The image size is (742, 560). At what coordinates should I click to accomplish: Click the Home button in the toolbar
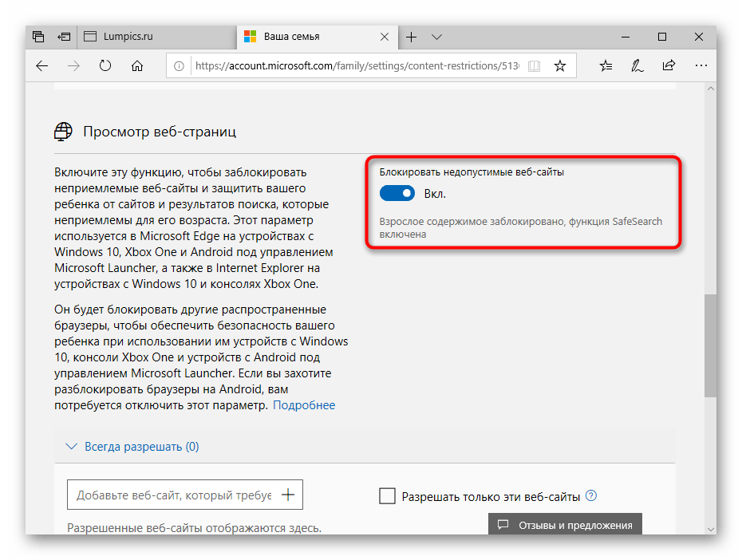137,66
